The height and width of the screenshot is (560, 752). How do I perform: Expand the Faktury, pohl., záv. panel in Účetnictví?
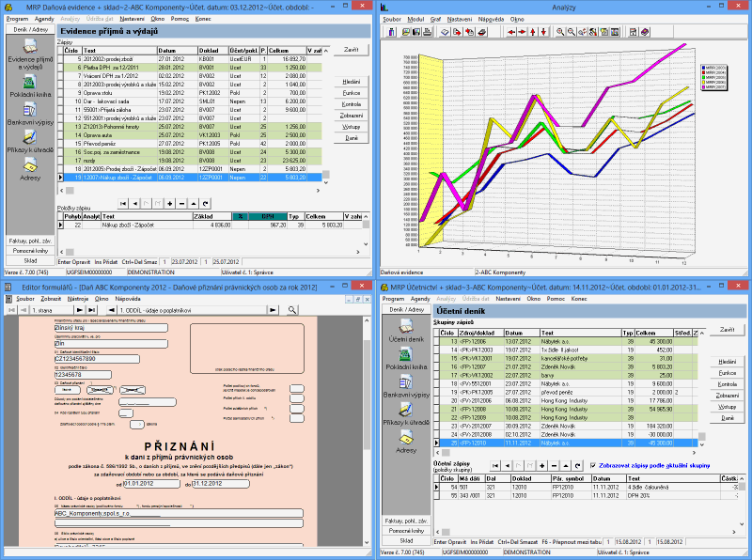406,521
